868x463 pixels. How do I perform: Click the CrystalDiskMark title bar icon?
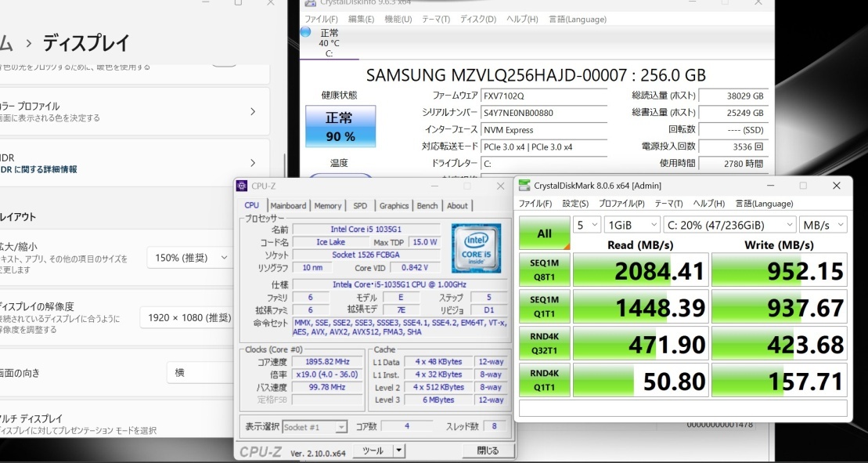pyautogui.click(x=524, y=186)
